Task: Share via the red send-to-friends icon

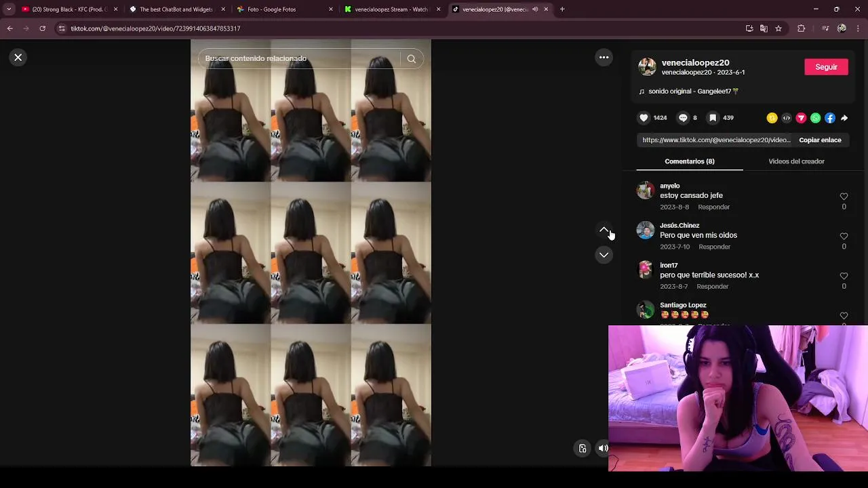Action: coord(801,118)
